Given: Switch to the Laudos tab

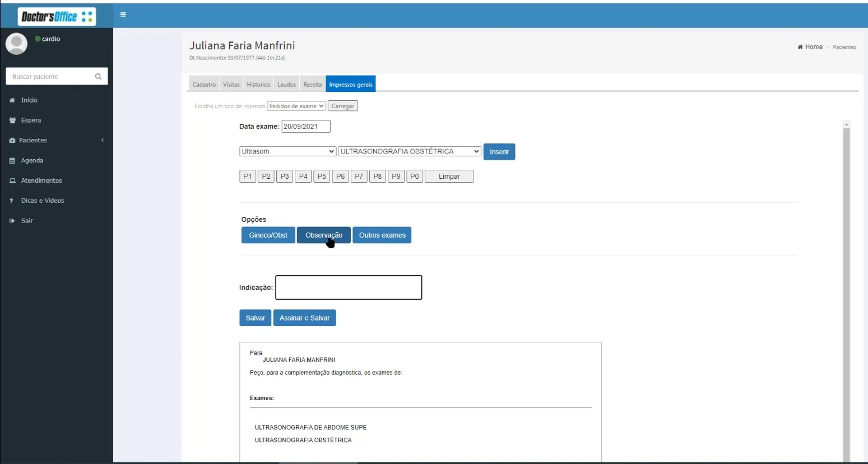Looking at the screenshot, I should coord(286,85).
